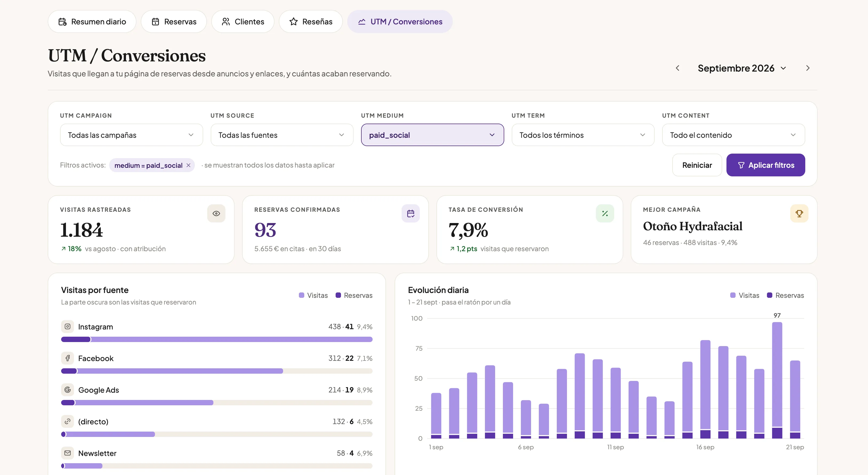Click the Reiniciar button
The width and height of the screenshot is (868, 475).
point(697,165)
